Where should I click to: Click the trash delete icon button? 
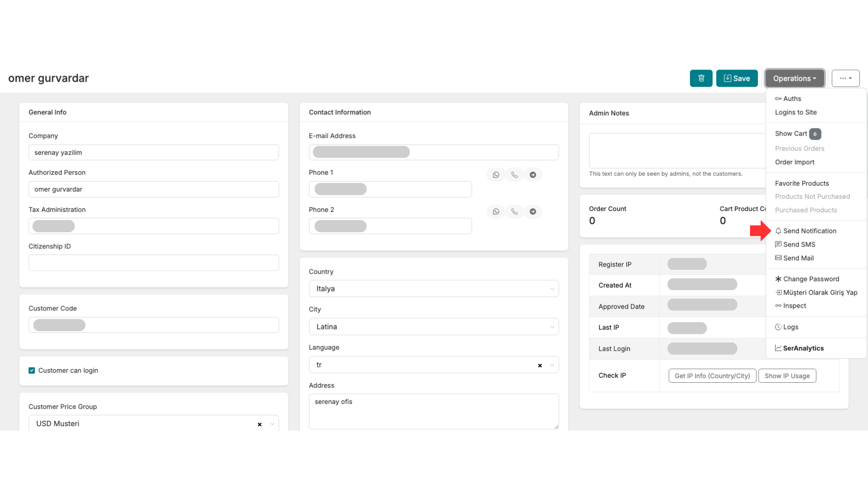click(701, 78)
